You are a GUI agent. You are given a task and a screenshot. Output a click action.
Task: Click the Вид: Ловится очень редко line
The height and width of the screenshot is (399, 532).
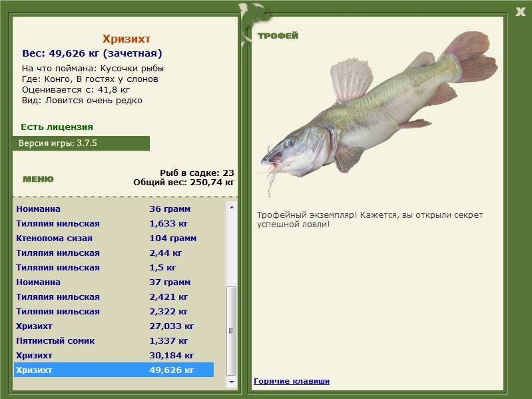(x=82, y=101)
